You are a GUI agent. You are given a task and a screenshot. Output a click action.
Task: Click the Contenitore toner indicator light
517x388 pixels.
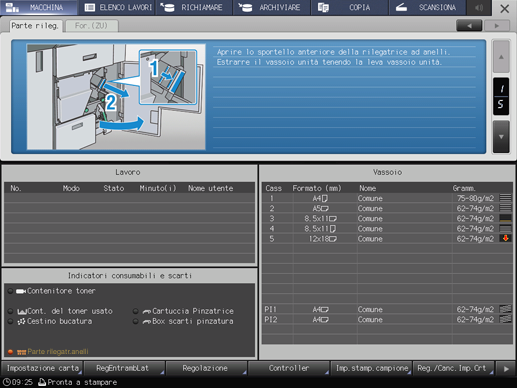tap(10, 291)
